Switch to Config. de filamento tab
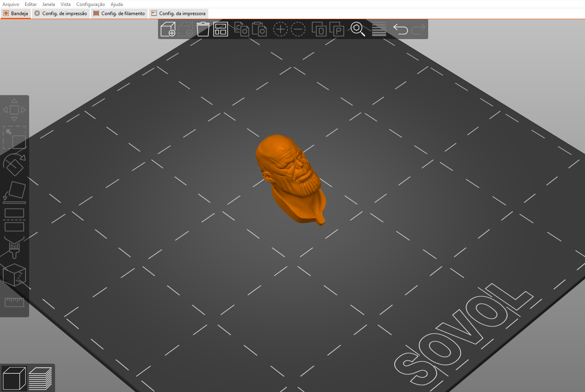 pos(119,14)
